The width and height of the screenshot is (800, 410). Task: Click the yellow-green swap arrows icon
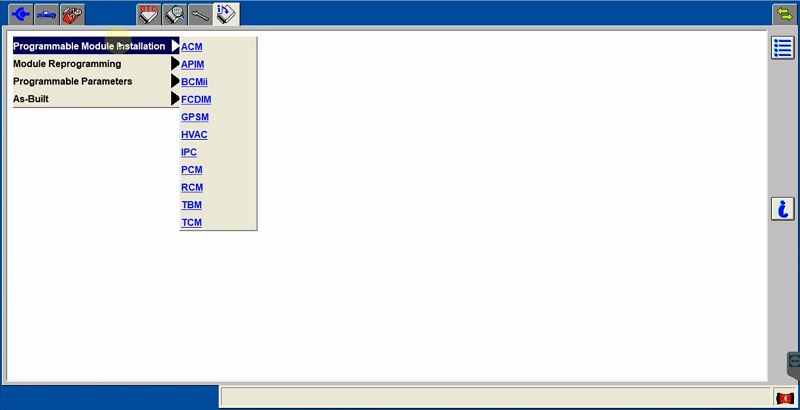[785, 14]
